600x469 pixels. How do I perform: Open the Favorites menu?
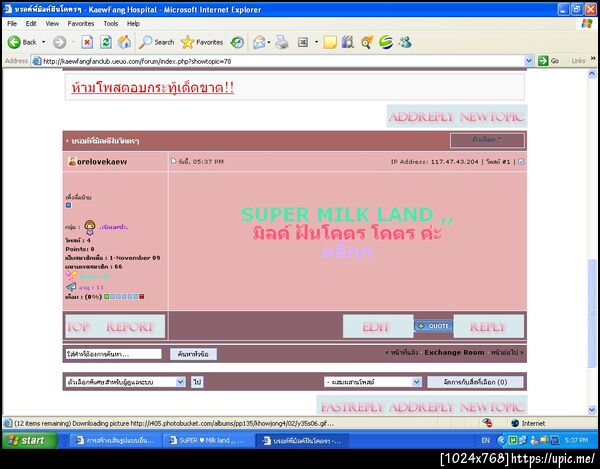point(81,24)
